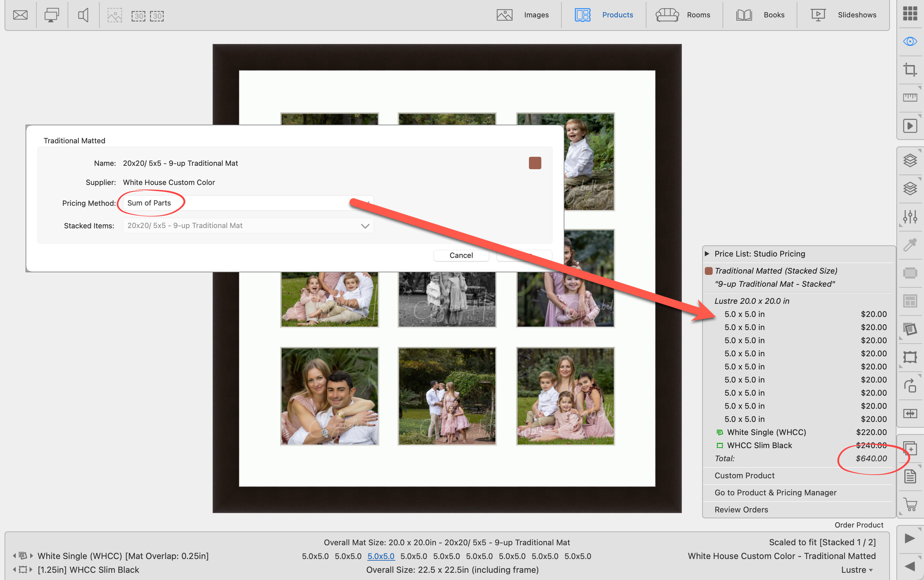Click the brown color swatch in dialog
Viewport: 924px width, 580px height.
(x=535, y=163)
